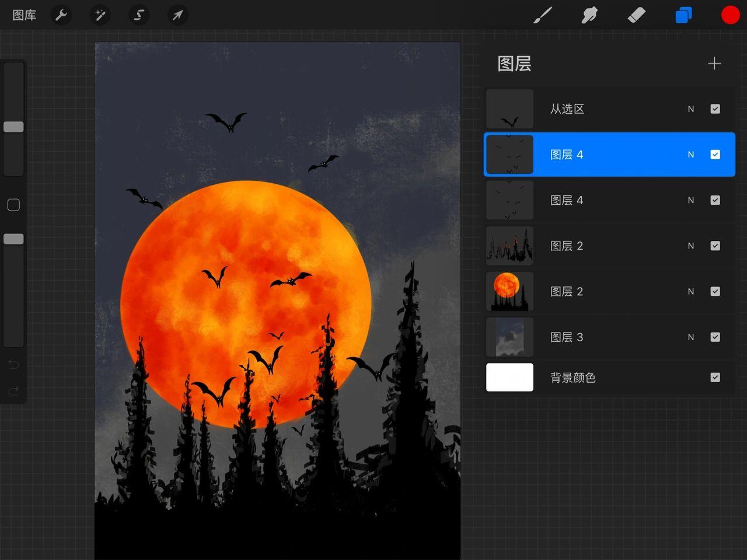Toggle visibility of 图层 3 layer
747x560 pixels.
pos(715,337)
